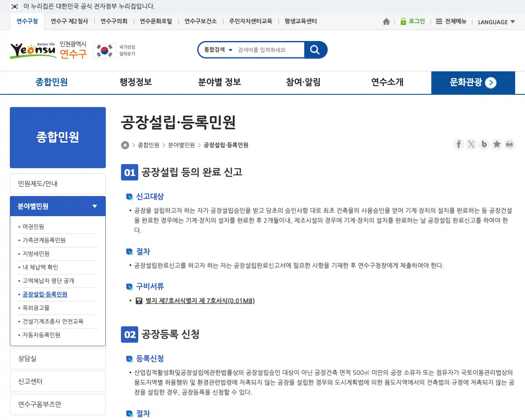Share page via Naver Band icon
The width and height of the screenshot is (525, 420).
coord(484,144)
